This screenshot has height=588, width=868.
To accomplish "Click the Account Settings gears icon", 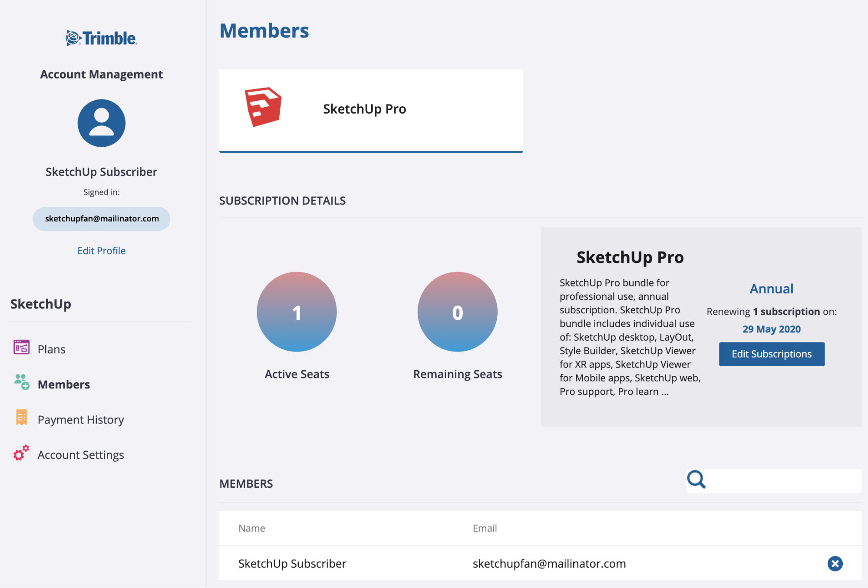I will click(x=21, y=453).
